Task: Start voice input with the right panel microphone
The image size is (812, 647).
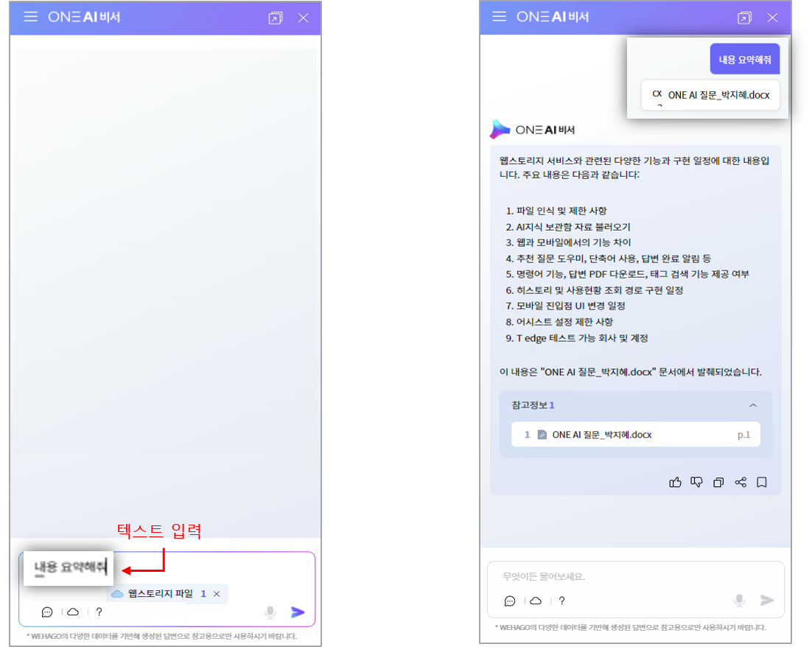Action: point(739,601)
